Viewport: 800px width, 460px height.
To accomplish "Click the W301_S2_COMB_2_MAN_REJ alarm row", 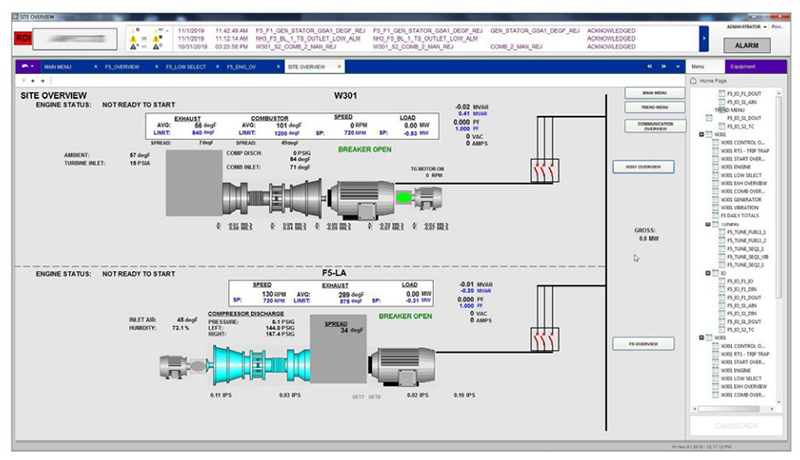I will tap(406, 46).
